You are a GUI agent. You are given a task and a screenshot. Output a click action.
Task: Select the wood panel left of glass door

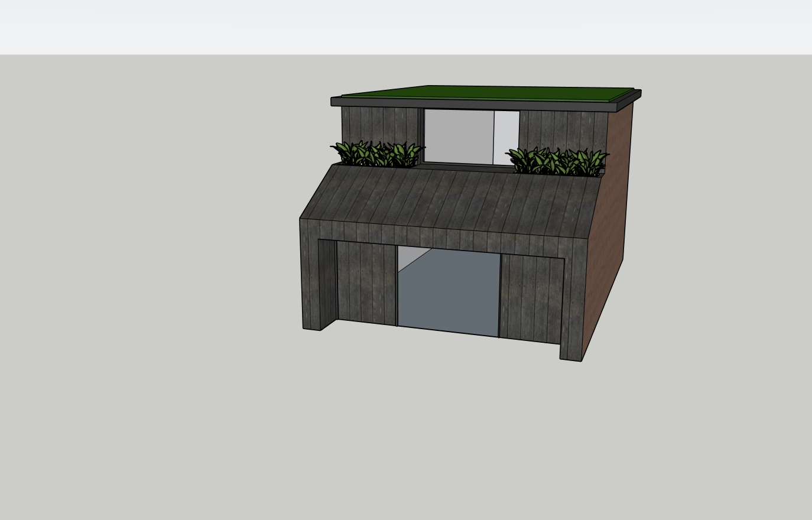pos(366,284)
